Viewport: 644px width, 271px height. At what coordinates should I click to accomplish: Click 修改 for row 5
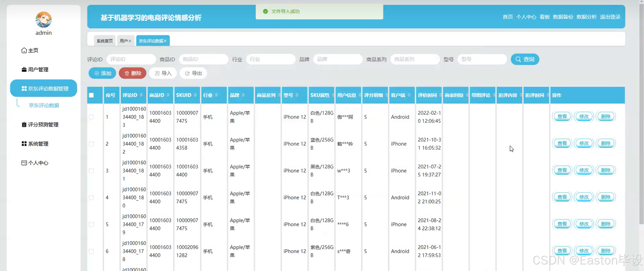click(x=584, y=224)
